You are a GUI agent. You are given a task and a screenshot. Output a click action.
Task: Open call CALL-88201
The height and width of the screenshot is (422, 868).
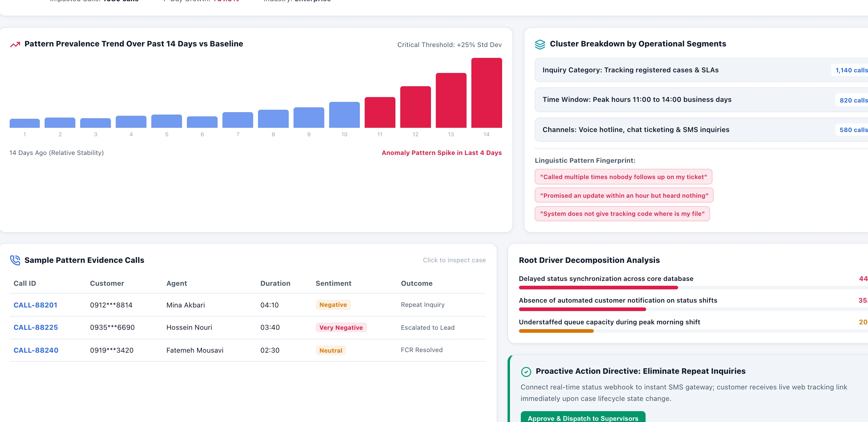click(x=35, y=305)
